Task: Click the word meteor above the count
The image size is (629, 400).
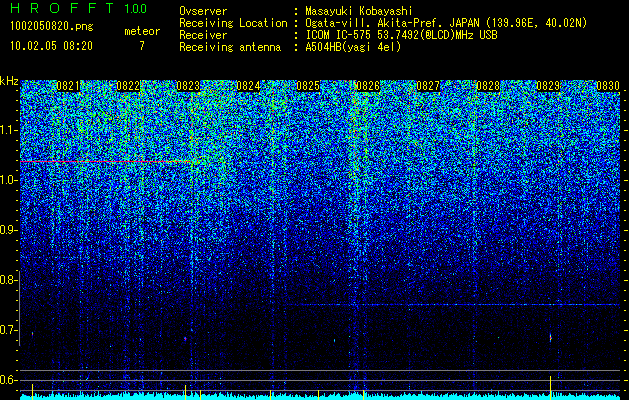Action: (142, 31)
